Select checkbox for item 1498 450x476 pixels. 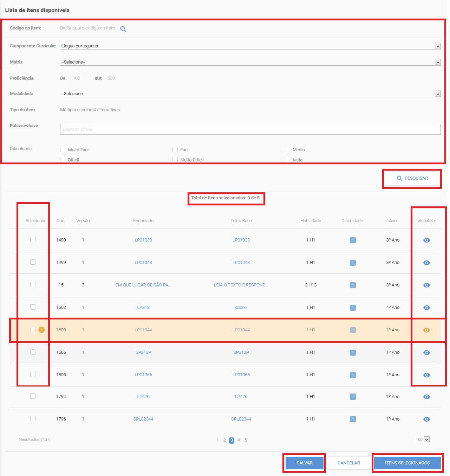33,239
